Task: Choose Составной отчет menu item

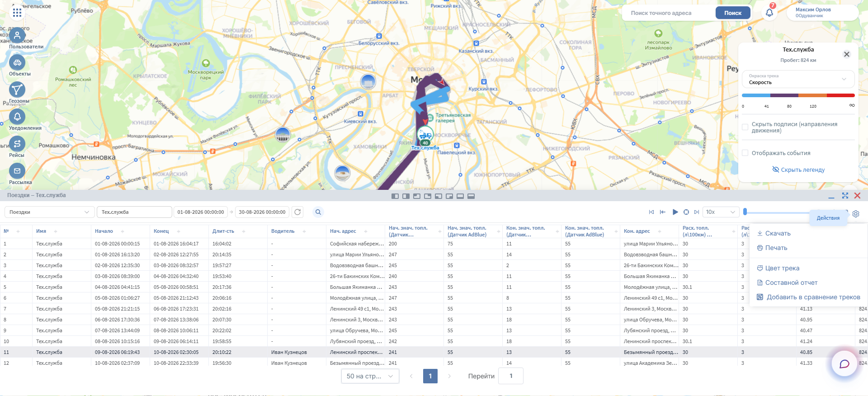Action: tap(787, 283)
